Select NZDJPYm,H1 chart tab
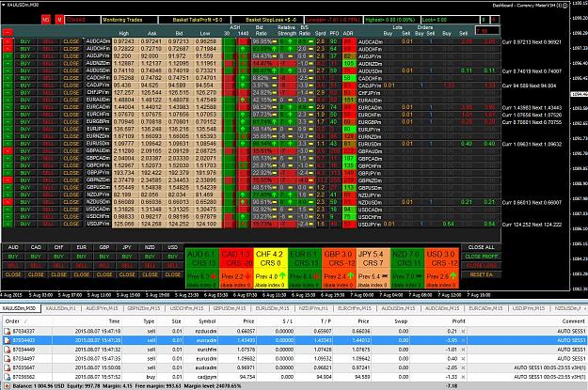The width and height of the screenshot is (588, 390). coord(313,308)
